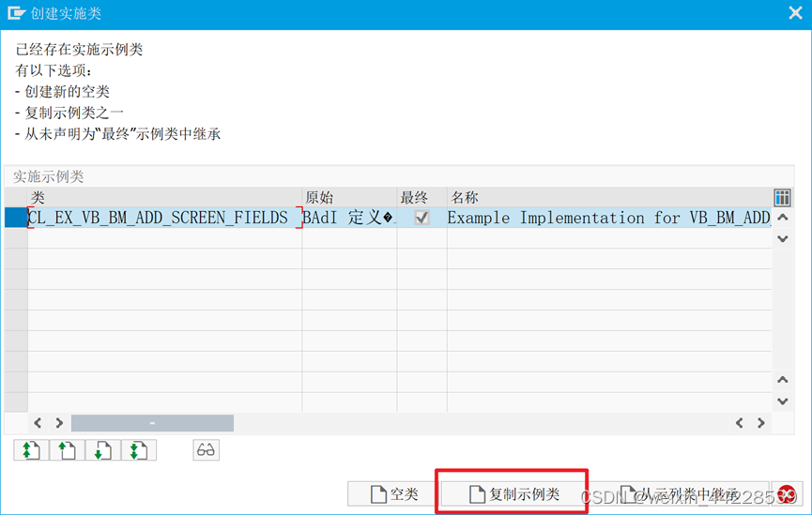Click the glasses display icon
The image size is (812, 515).
[206, 449]
